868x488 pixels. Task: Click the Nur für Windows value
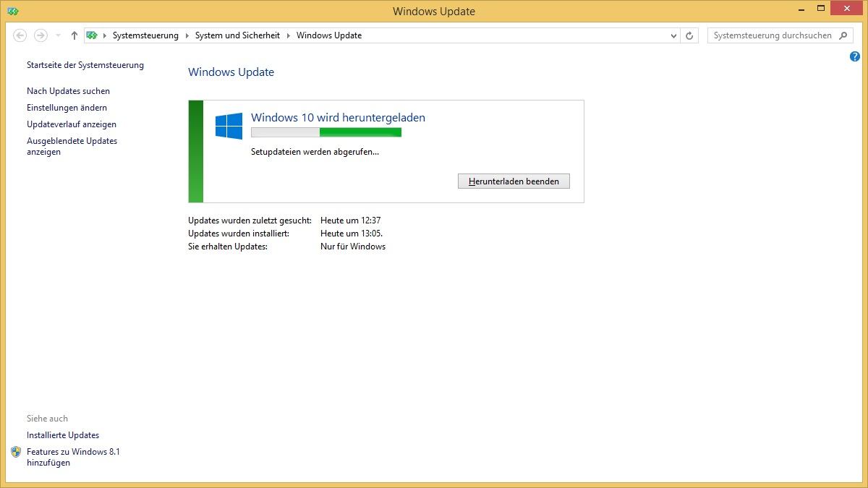[353, 247]
